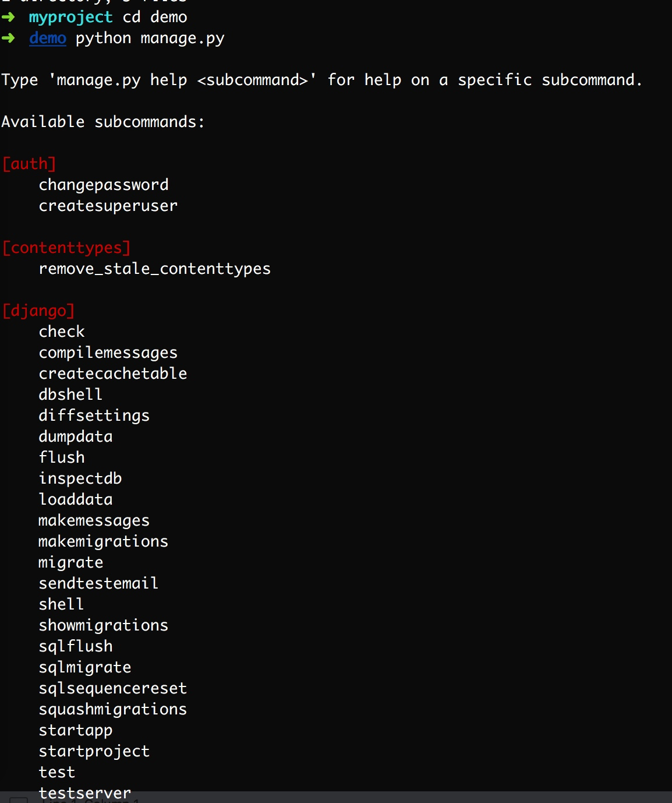
Task: Click the green prompt arrow before myproject
Action: click(8, 17)
